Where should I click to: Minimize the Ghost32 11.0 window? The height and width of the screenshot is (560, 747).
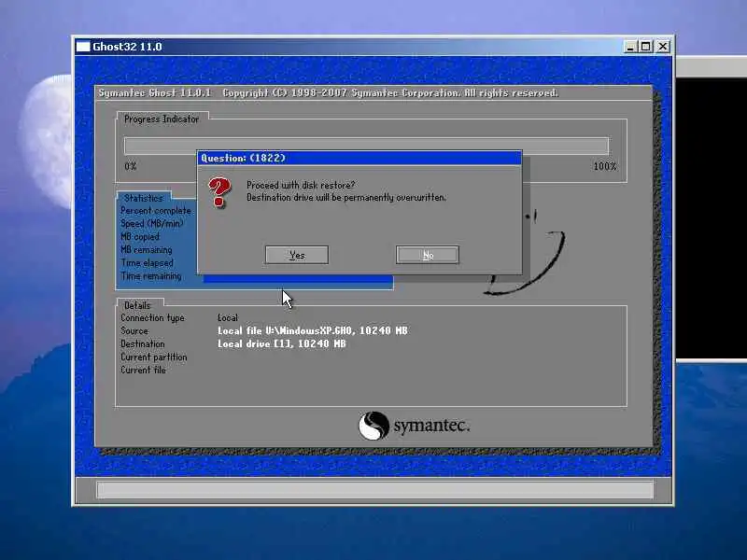tap(630, 46)
